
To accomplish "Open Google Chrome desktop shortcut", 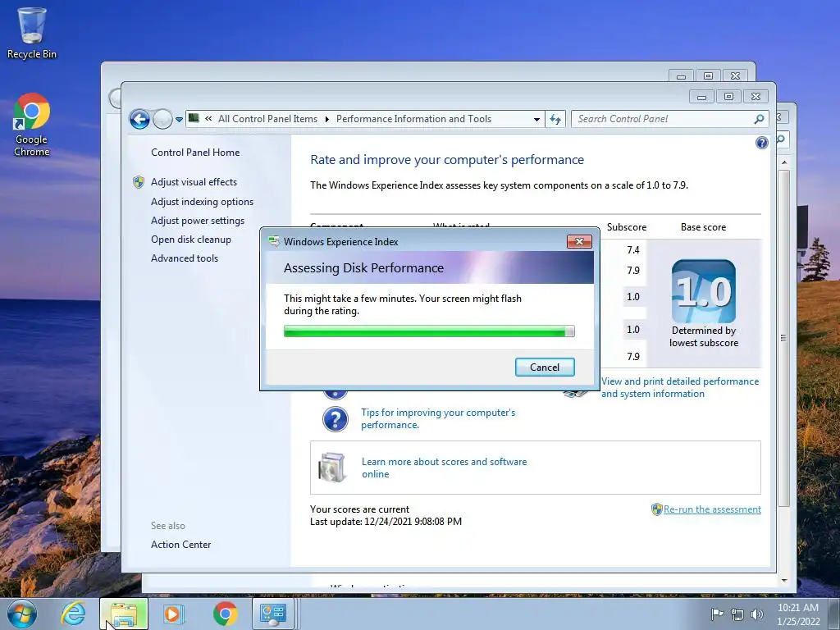I will (32, 125).
